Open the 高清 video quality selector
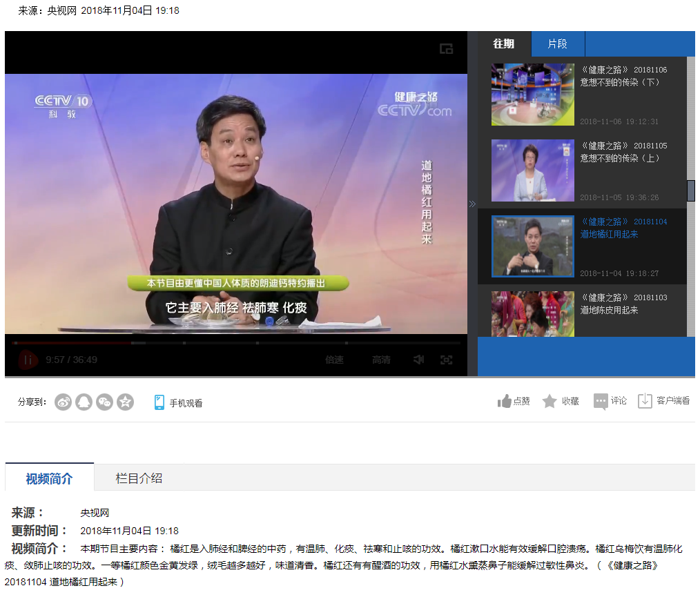The image size is (700, 597). (x=380, y=360)
